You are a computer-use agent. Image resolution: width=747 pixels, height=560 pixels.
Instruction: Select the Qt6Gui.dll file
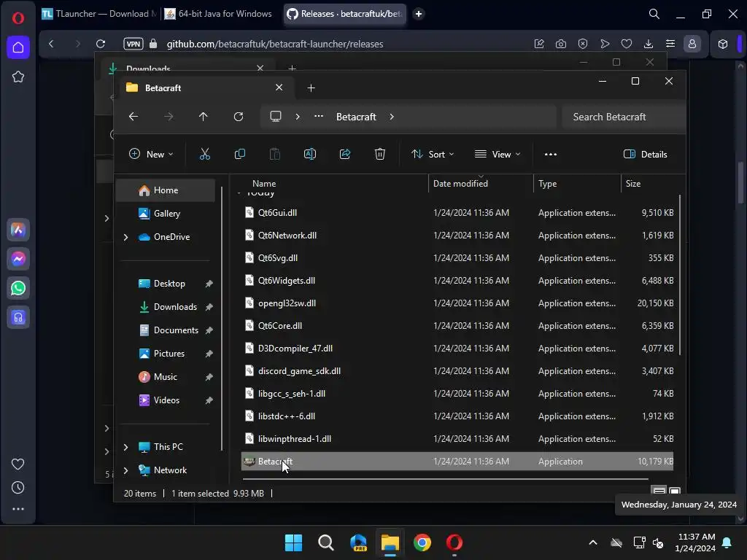[x=457, y=213]
